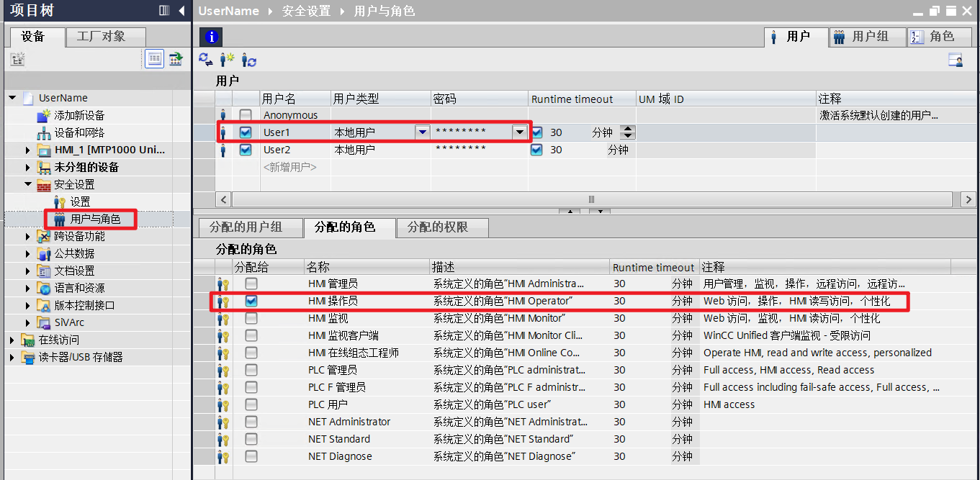Image resolution: width=980 pixels, height=480 pixels.
Task: Click the blue information icon
Action: pyautogui.click(x=211, y=37)
